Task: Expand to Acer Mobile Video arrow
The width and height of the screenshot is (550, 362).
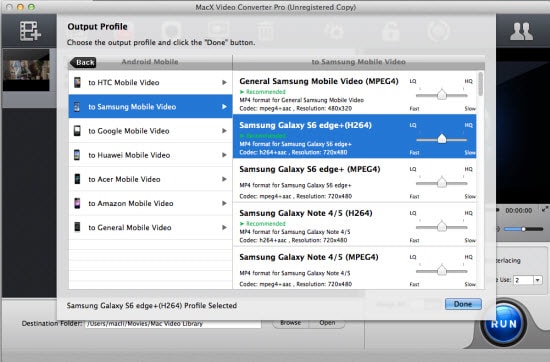Action: click(x=224, y=179)
